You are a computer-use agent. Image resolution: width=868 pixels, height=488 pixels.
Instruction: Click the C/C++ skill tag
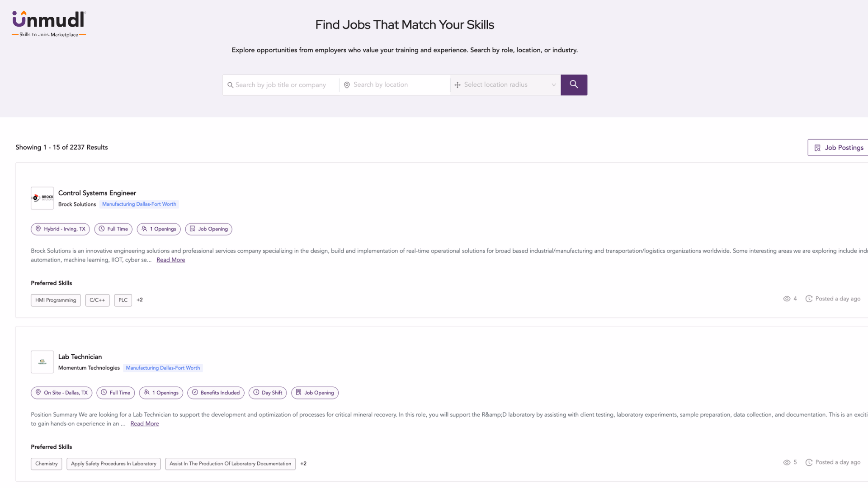(x=97, y=300)
